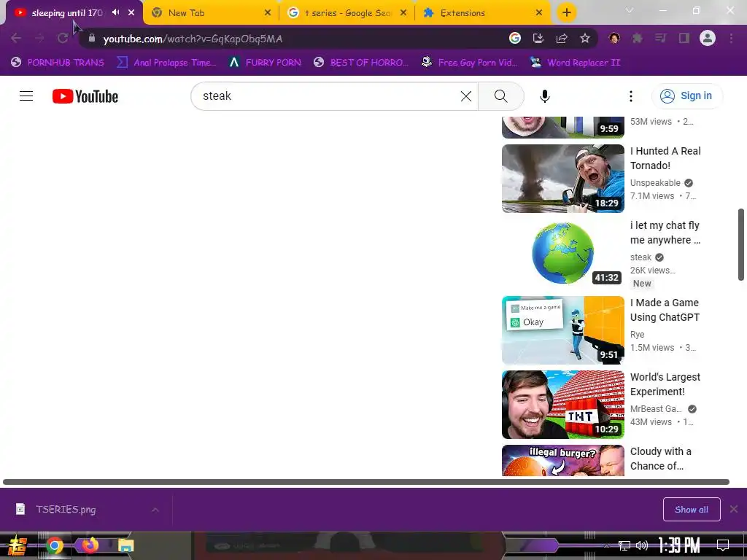Open the Word Replacer II bookmark

coord(576,63)
